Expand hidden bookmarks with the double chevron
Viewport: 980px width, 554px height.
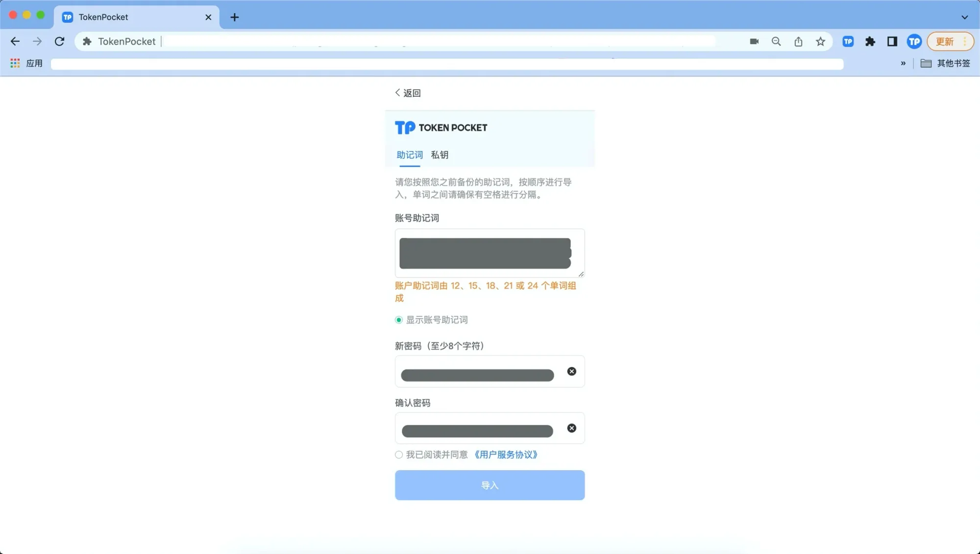[x=903, y=63]
